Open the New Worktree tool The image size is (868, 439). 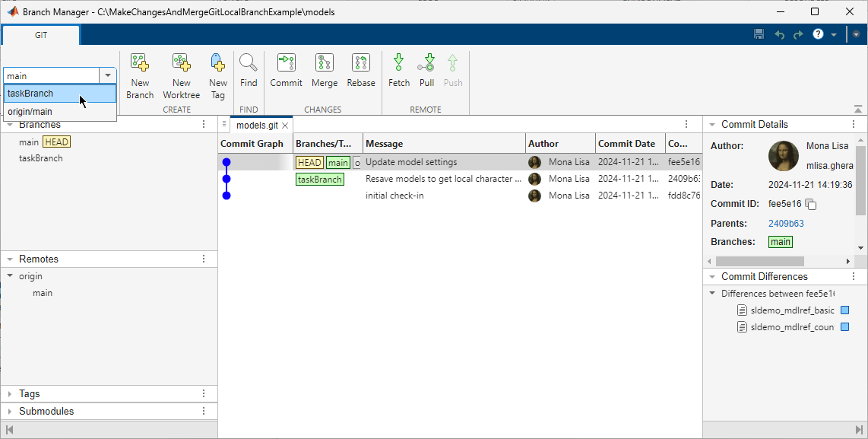181,72
